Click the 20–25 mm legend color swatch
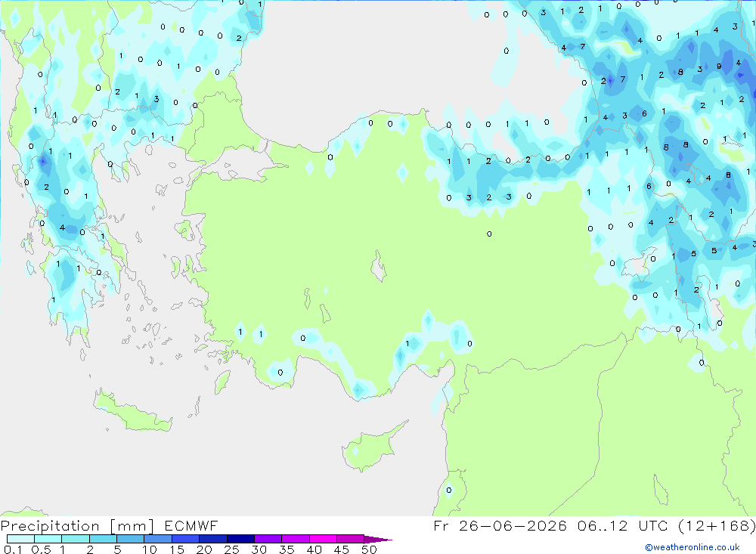 click(x=213, y=539)
